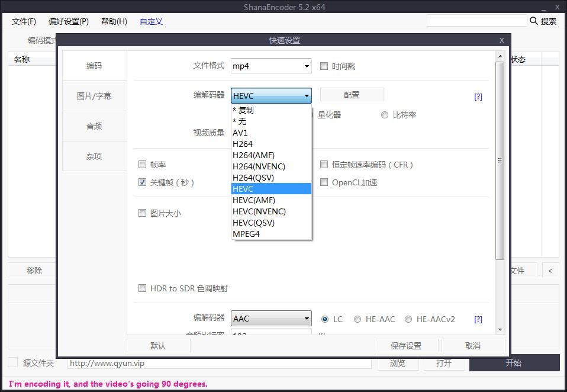The image size is (567, 392).
Task: Close the quick settings dialog
Action: [501, 40]
